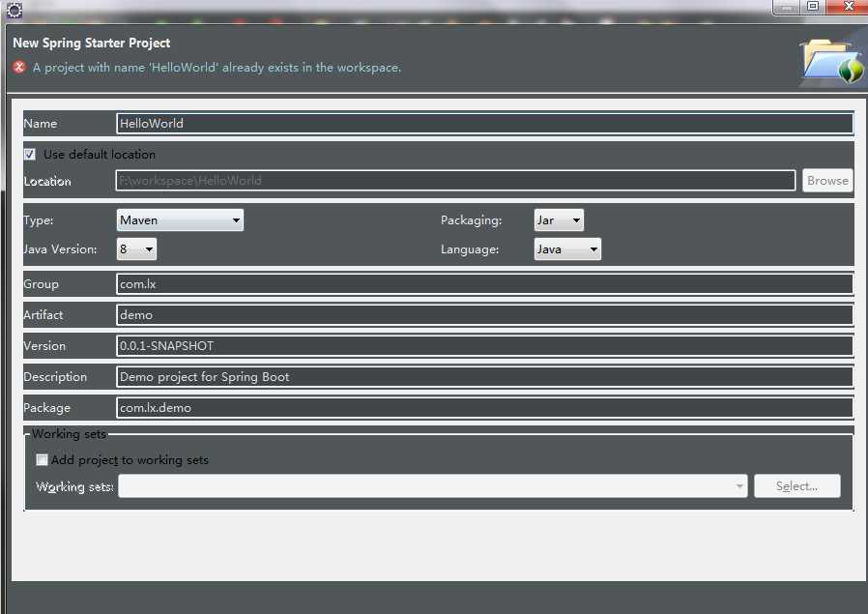Click the 'Java Version:' label

(x=60, y=249)
